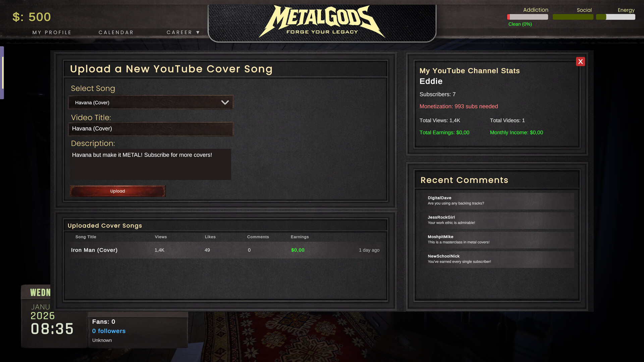Image resolution: width=644 pixels, height=362 pixels.
Task: Click the MetalGods logo
Action: [322, 20]
